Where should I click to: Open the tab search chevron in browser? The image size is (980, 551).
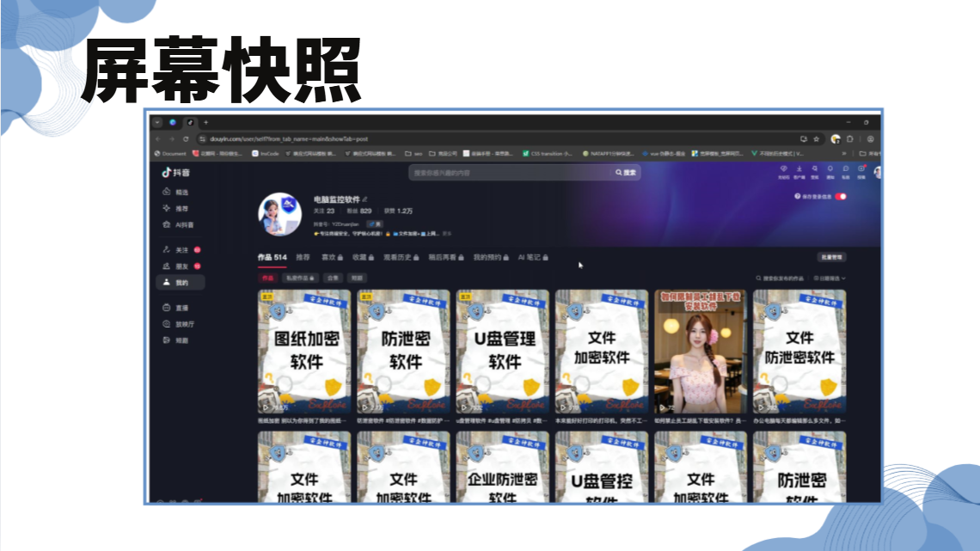point(157,122)
